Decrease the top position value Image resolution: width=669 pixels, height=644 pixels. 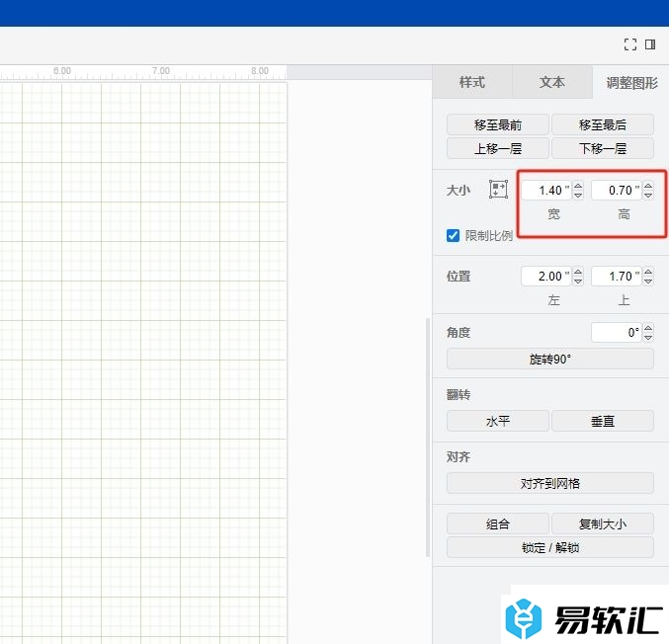tap(648, 282)
